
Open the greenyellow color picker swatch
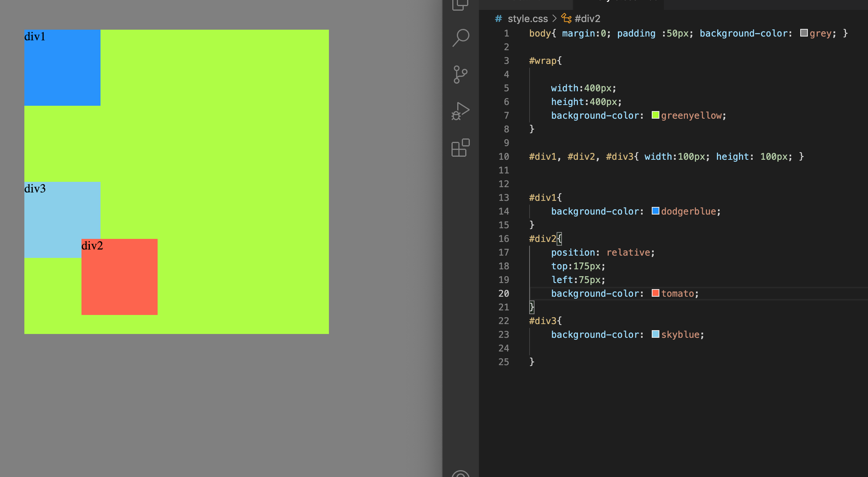pyautogui.click(x=655, y=115)
